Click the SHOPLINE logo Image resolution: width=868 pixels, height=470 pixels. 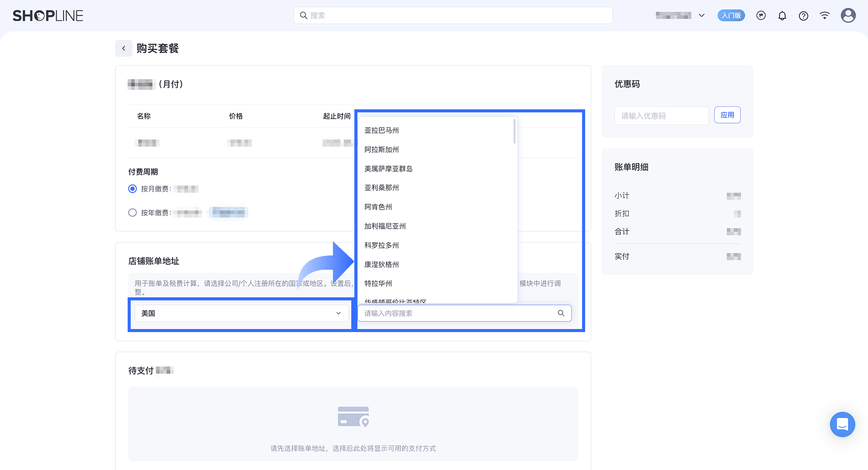pos(48,16)
